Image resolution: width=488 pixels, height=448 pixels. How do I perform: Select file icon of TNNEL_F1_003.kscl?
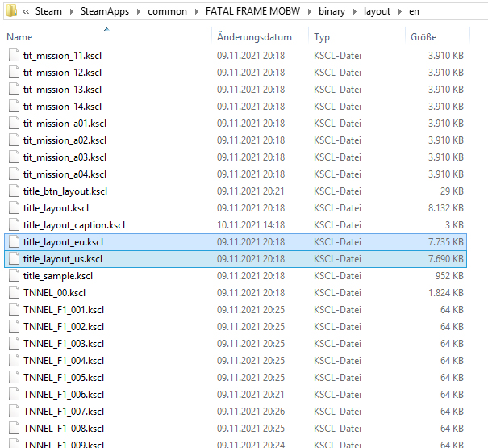click(x=14, y=344)
